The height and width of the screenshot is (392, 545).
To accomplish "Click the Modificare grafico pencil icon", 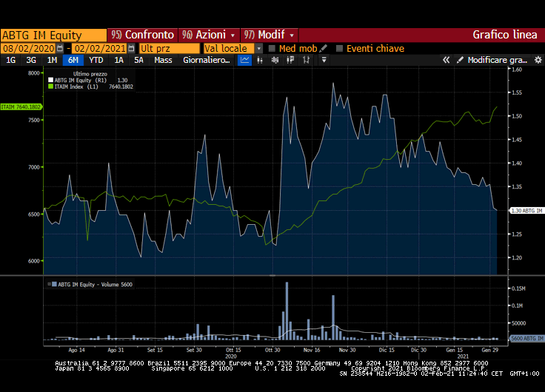I will click(x=461, y=60).
